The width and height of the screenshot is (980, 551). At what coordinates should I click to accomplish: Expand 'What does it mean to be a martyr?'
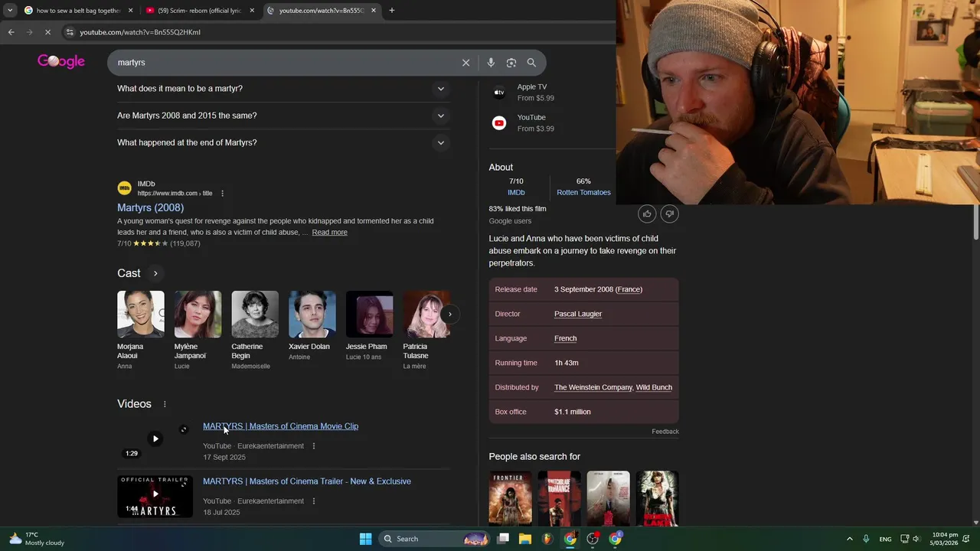(x=283, y=89)
